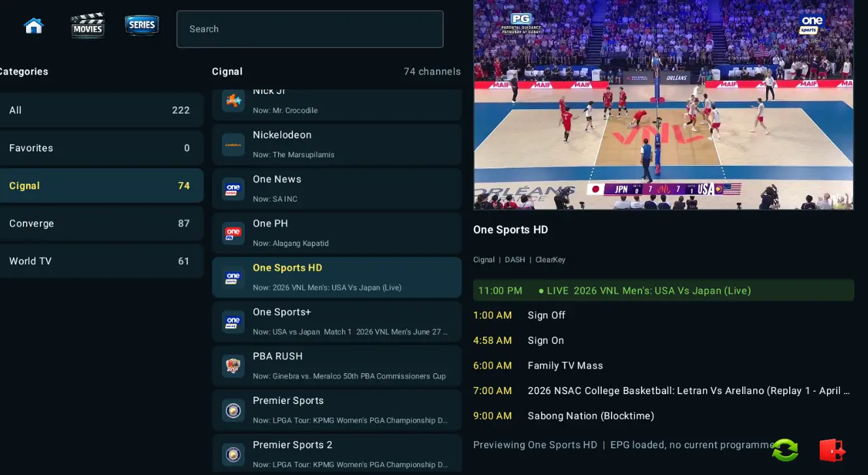Select the Converge category
This screenshot has height=475, width=868.
101,224
